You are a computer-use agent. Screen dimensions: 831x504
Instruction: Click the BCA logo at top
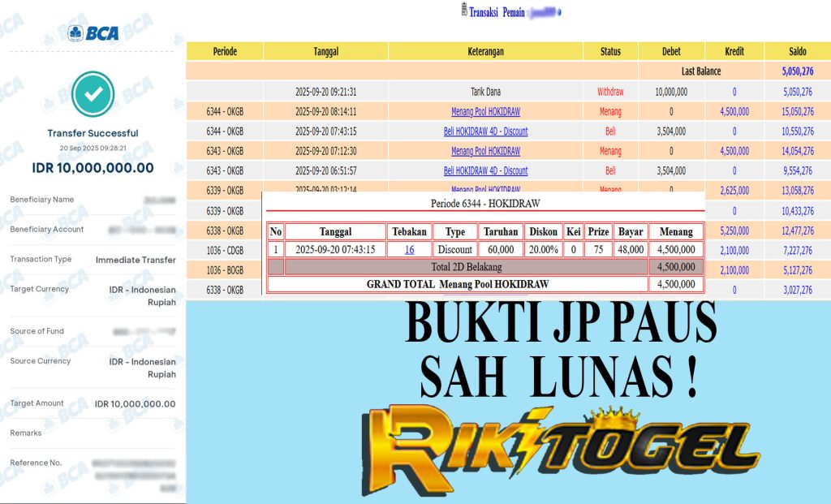coord(93,33)
